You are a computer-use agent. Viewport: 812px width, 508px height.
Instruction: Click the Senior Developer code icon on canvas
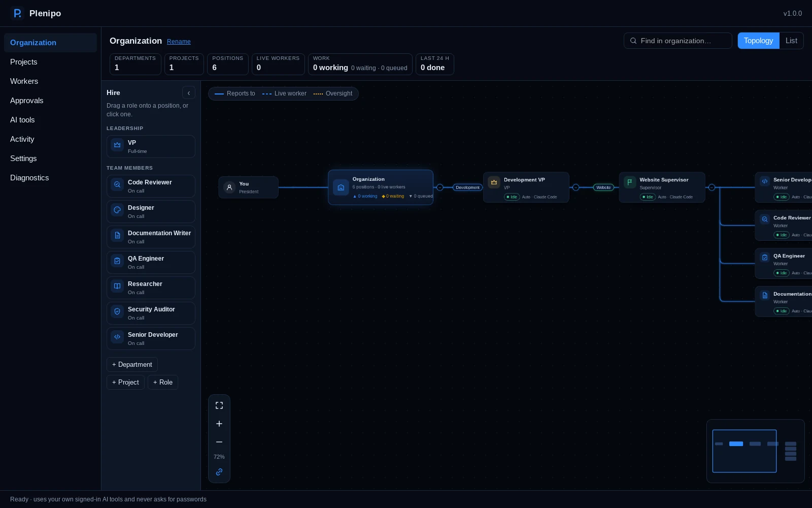pos(765,181)
